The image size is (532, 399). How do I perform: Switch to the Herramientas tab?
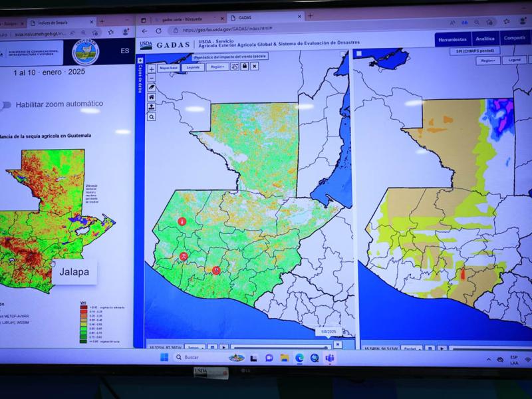pyautogui.click(x=452, y=39)
